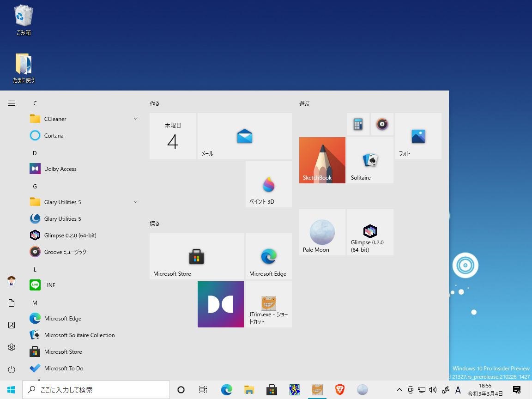Open the Glary Utilities 5 app entry
The height and width of the screenshot is (399, 532).
(84, 218)
